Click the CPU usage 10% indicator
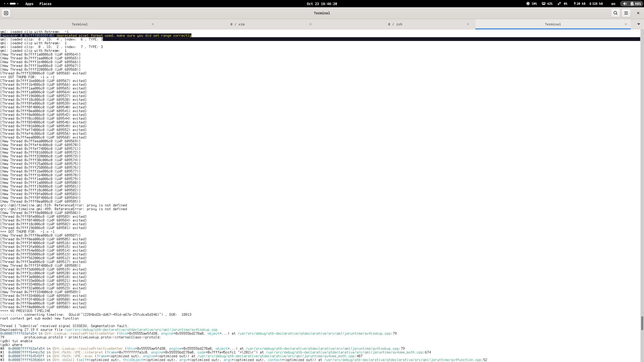The image size is (644, 362). coord(532,4)
